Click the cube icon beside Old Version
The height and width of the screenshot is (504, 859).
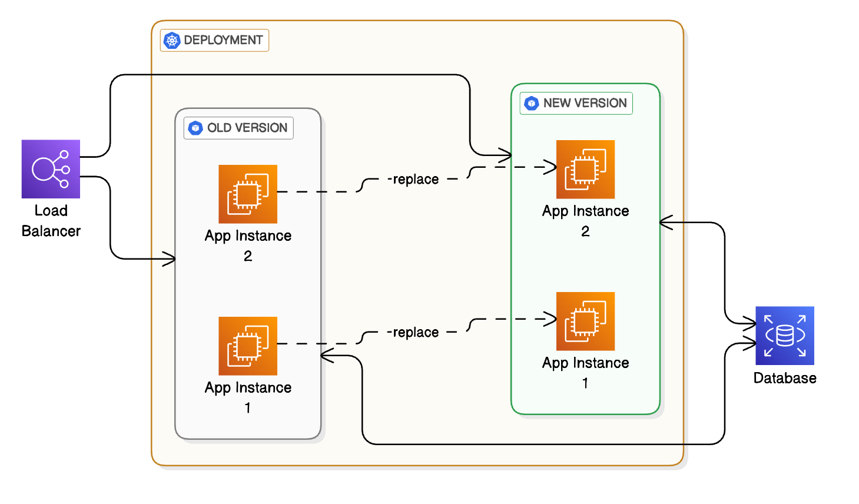(194, 128)
